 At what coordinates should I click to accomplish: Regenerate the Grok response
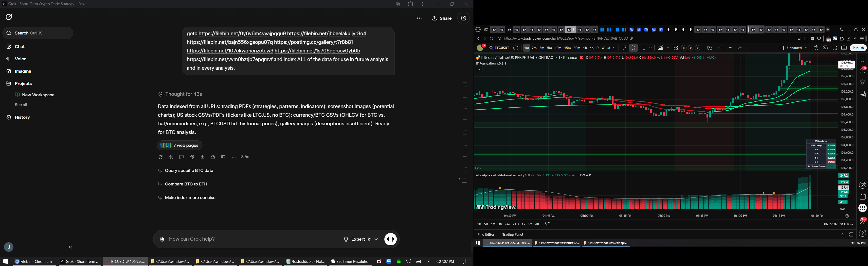click(x=160, y=157)
